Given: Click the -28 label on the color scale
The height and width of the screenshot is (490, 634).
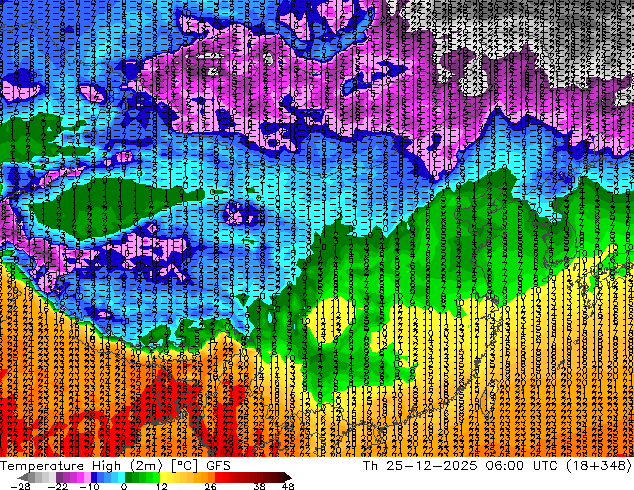Looking at the screenshot, I should [x=20, y=486].
